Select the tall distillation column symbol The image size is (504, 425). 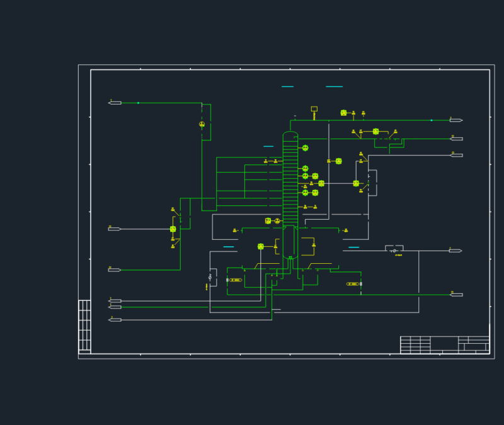290,195
